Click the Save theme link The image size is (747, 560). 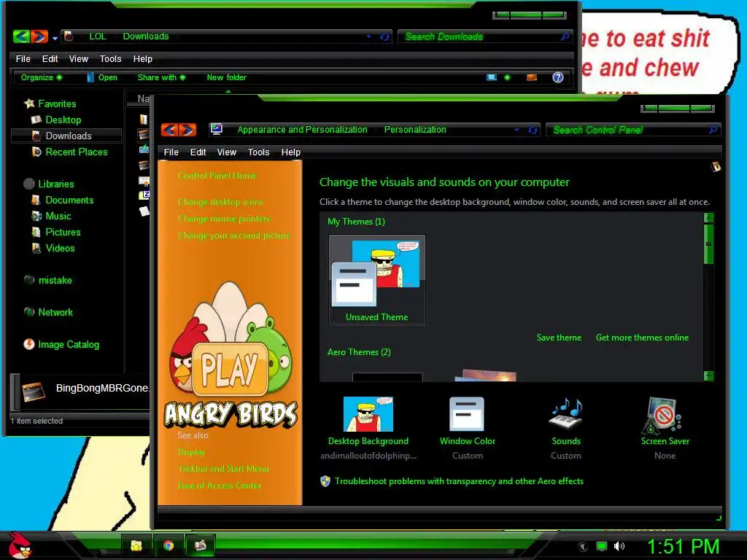coord(559,337)
